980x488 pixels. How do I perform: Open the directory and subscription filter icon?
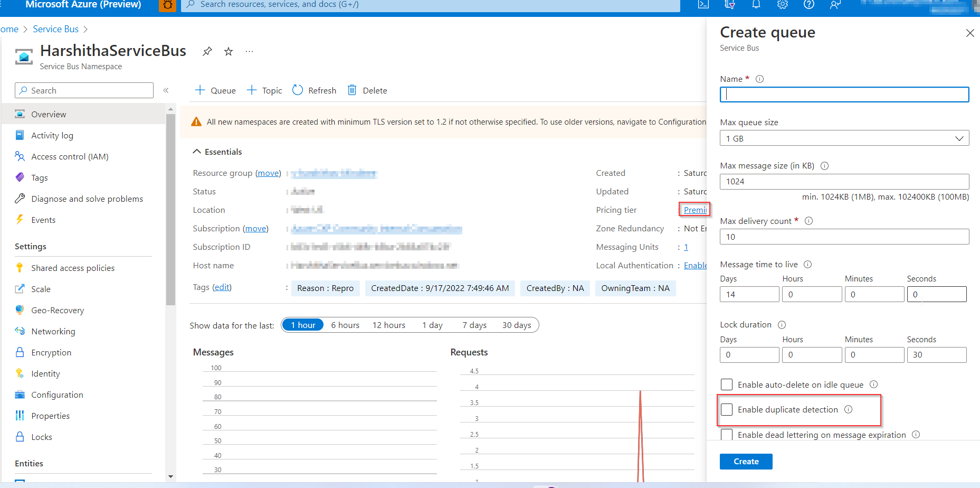coord(730,4)
